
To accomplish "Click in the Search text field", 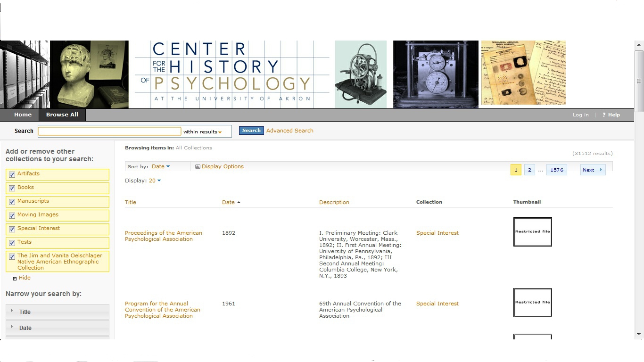I will pos(109,132).
